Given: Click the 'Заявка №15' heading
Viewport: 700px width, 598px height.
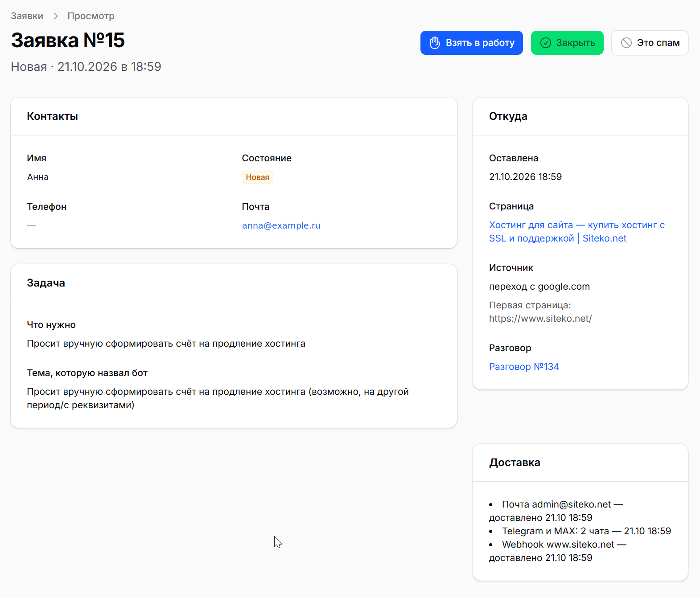Looking at the screenshot, I should click(x=68, y=40).
